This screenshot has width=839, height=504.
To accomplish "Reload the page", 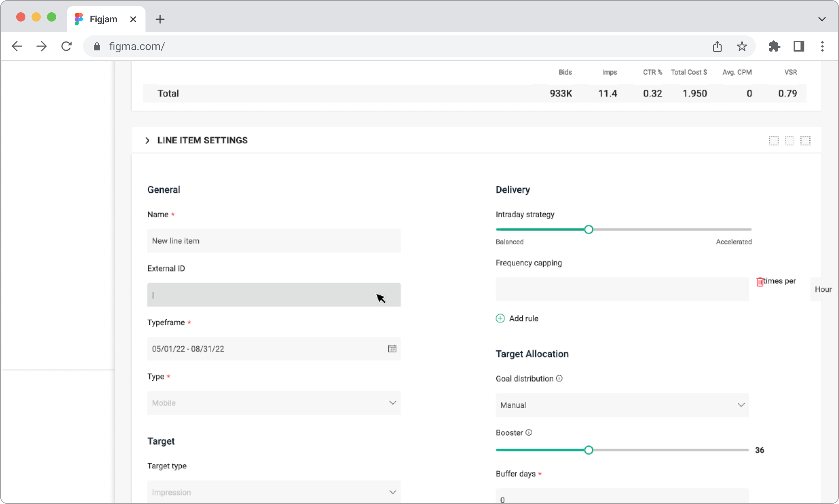I will pos(67,47).
